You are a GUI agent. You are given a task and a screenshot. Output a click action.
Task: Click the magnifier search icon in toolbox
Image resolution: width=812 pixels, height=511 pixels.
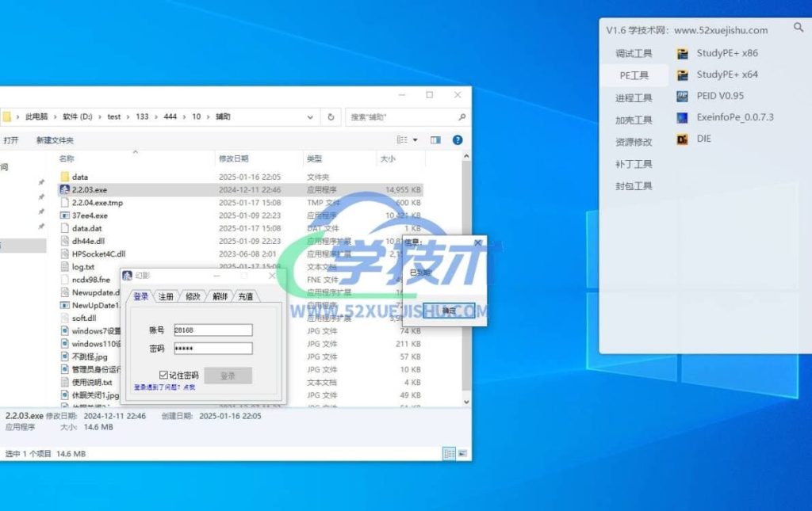coord(798,28)
